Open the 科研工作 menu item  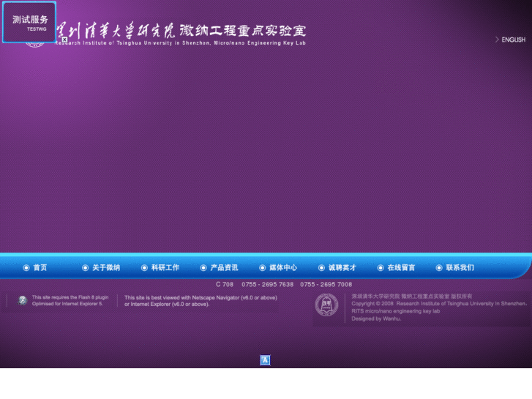[x=165, y=267]
